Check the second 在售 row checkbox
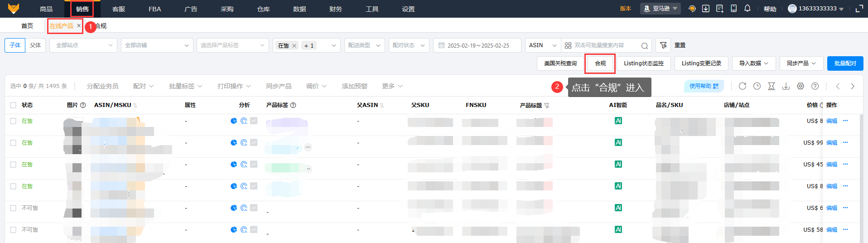The height and width of the screenshot is (243, 868). [x=13, y=143]
